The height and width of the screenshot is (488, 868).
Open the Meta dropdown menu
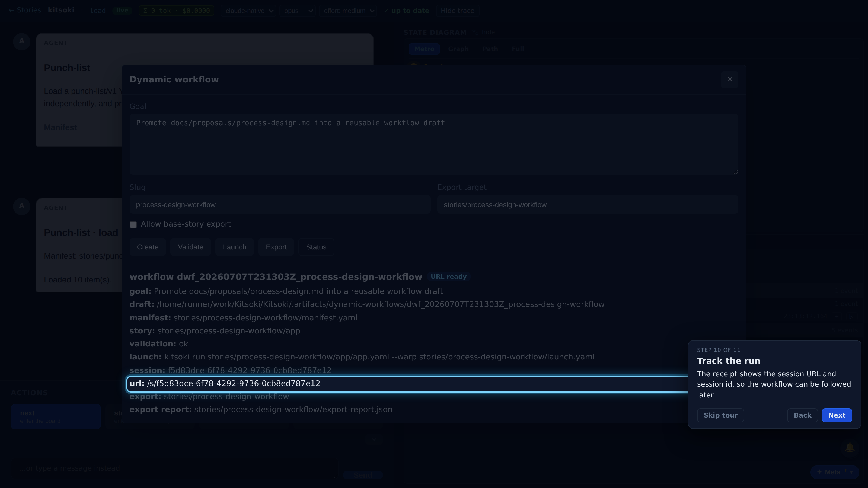pyautogui.click(x=835, y=472)
